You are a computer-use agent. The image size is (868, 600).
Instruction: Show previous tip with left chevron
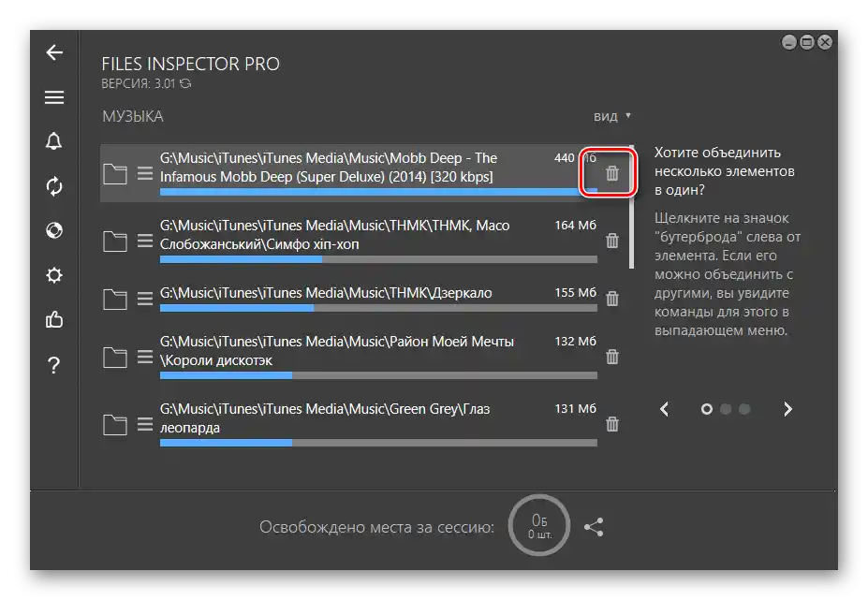(664, 409)
